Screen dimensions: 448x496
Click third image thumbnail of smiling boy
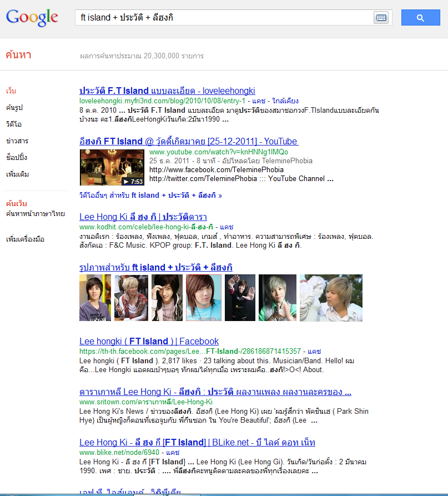click(167, 298)
